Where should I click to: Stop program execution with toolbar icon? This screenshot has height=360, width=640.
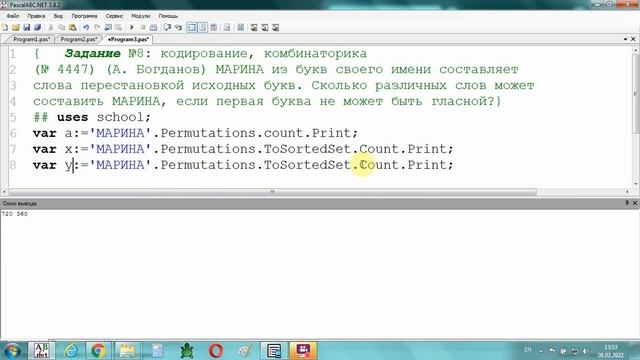click(x=143, y=27)
